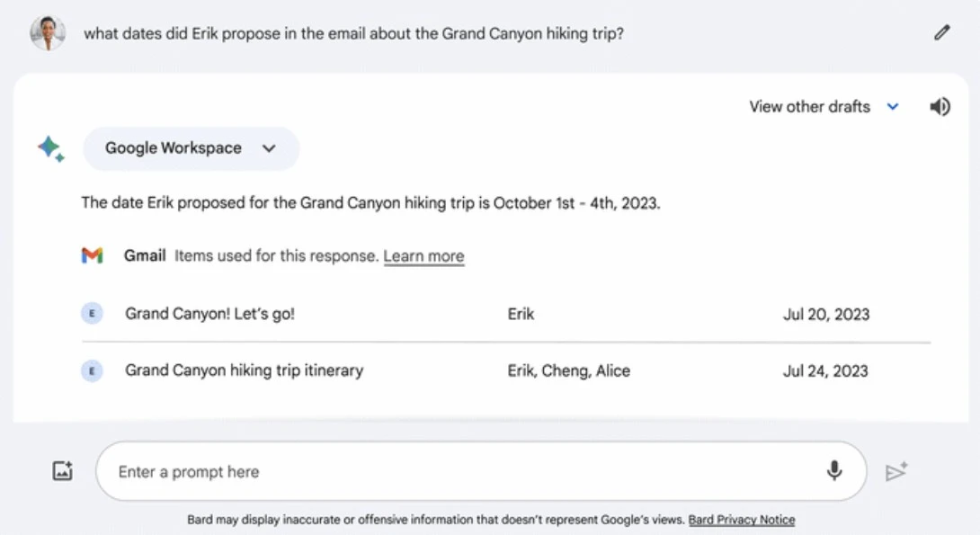Click the edit prompt pencil icon
This screenshot has width=980, height=535.
[x=941, y=33]
